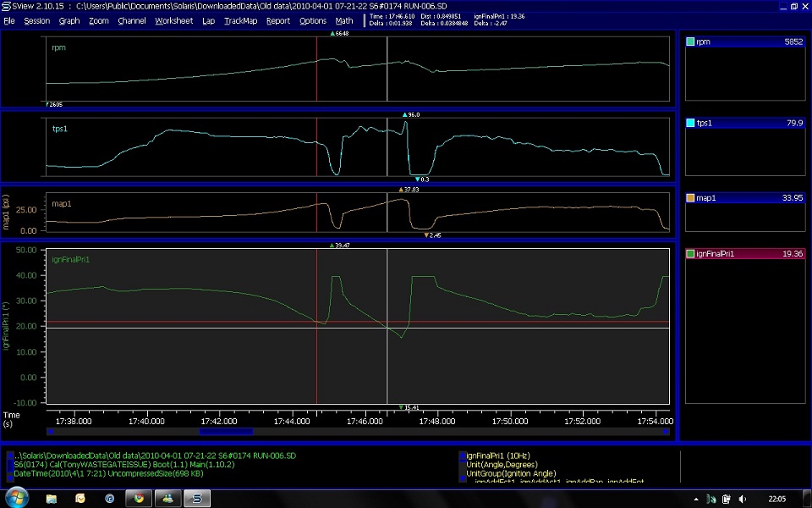
Task: Click the rpm value 5852
Action: point(793,41)
